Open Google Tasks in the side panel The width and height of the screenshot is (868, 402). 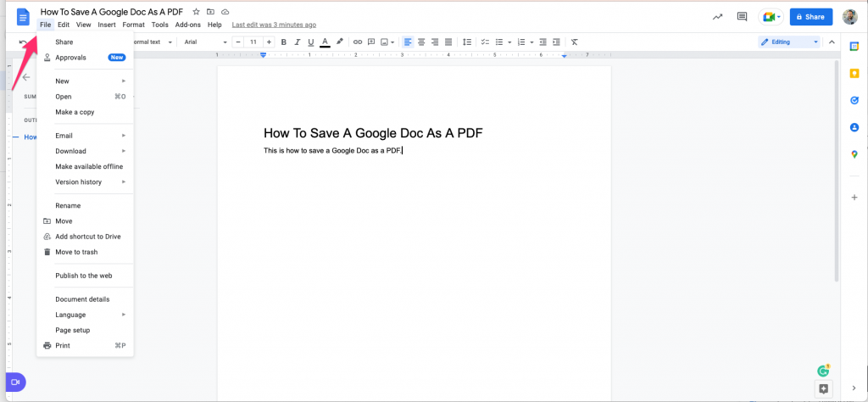tap(854, 100)
